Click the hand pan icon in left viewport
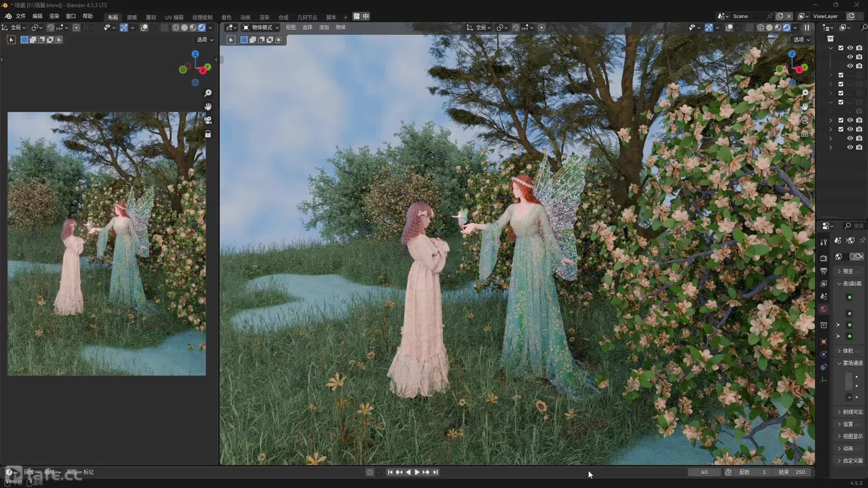This screenshot has height=488, width=868. [x=208, y=107]
